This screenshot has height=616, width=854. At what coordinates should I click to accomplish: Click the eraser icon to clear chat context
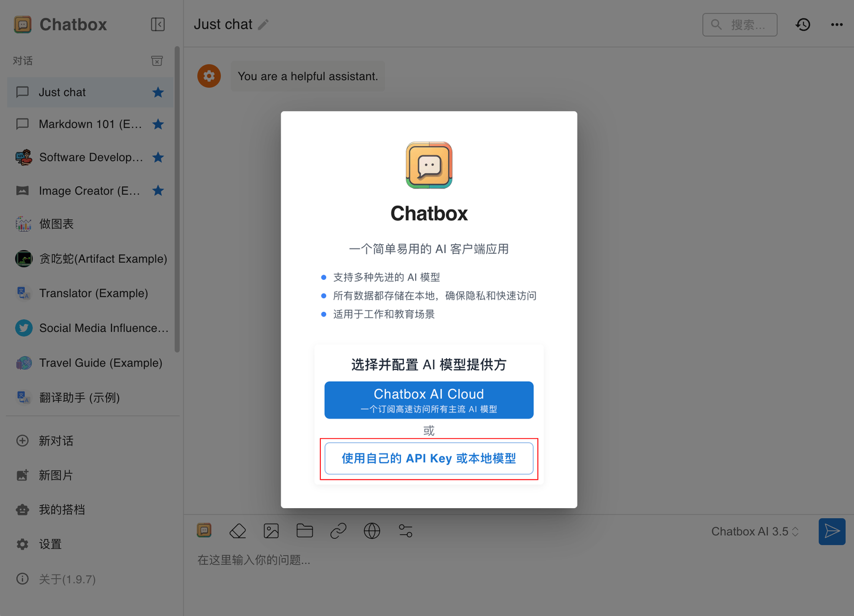(237, 531)
